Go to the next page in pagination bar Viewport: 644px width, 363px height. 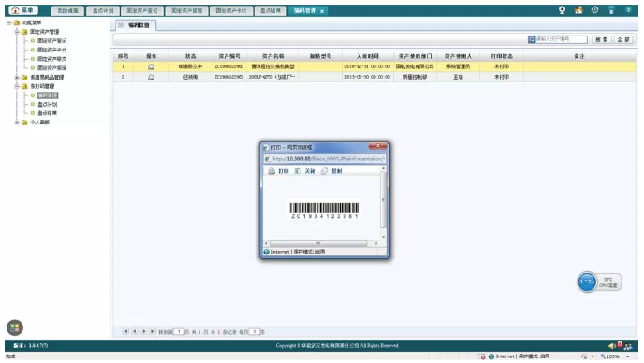pyautogui.click(x=144, y=331)
